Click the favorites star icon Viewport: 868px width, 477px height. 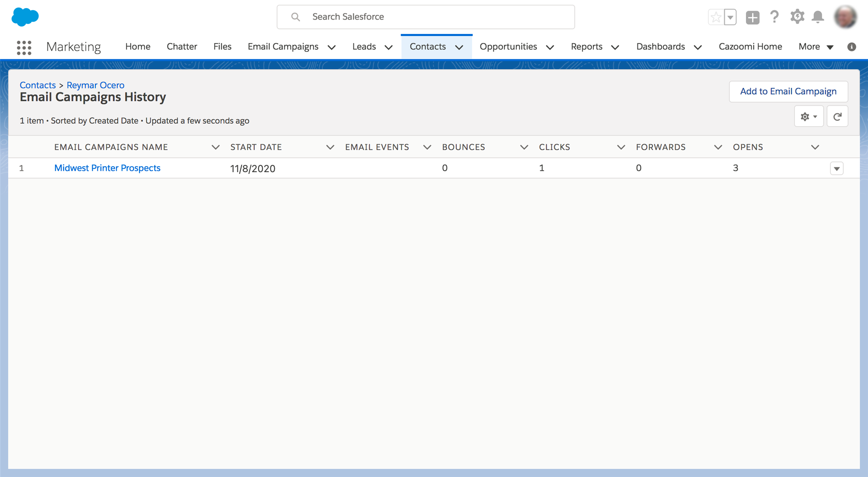[716, 17]
